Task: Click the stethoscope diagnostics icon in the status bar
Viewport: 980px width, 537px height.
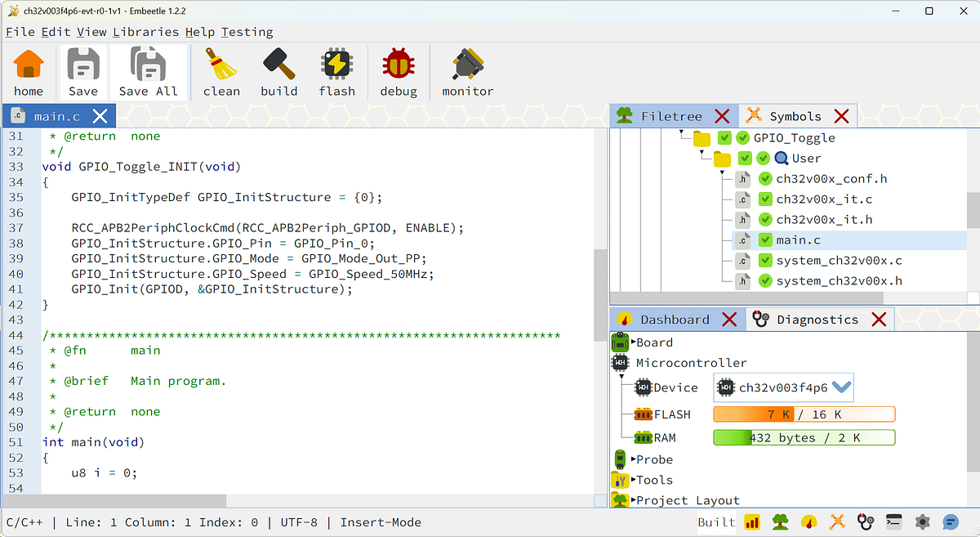Action: [866, 522]
